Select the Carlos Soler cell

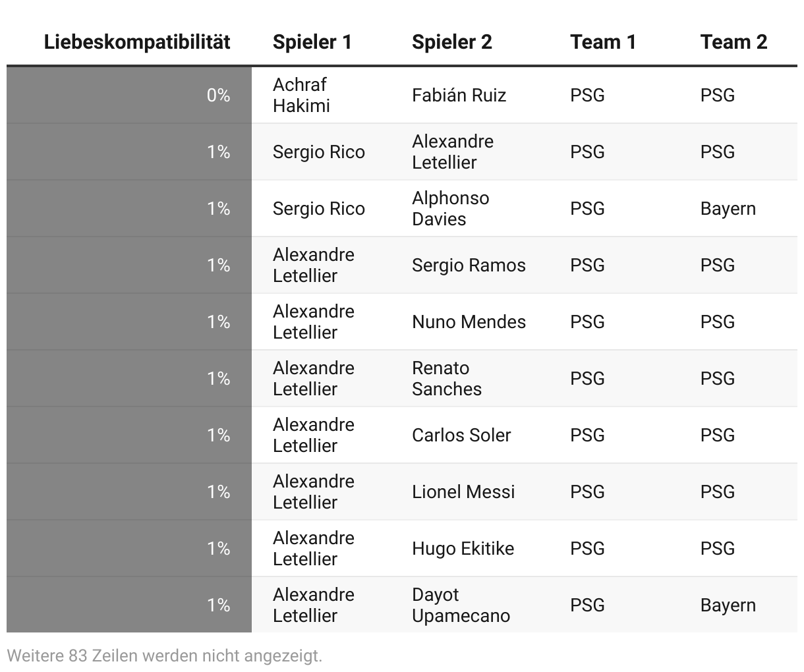[461, 435]
